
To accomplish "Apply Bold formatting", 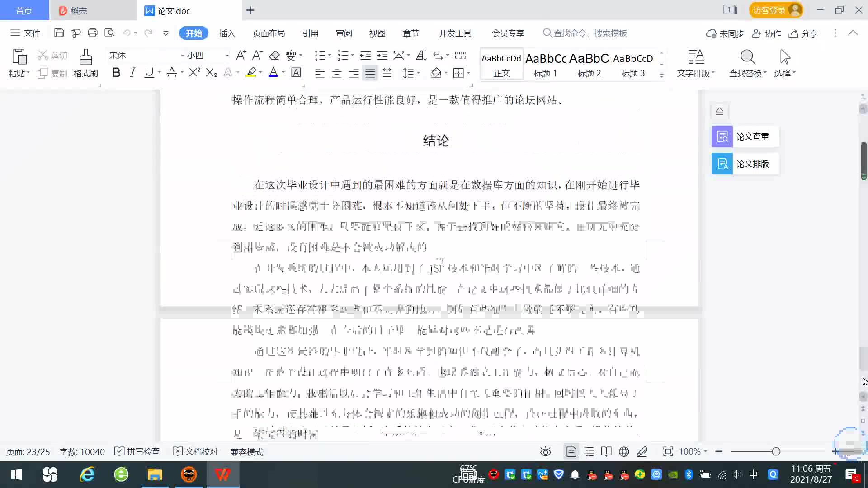I will [x=116, y=73].
